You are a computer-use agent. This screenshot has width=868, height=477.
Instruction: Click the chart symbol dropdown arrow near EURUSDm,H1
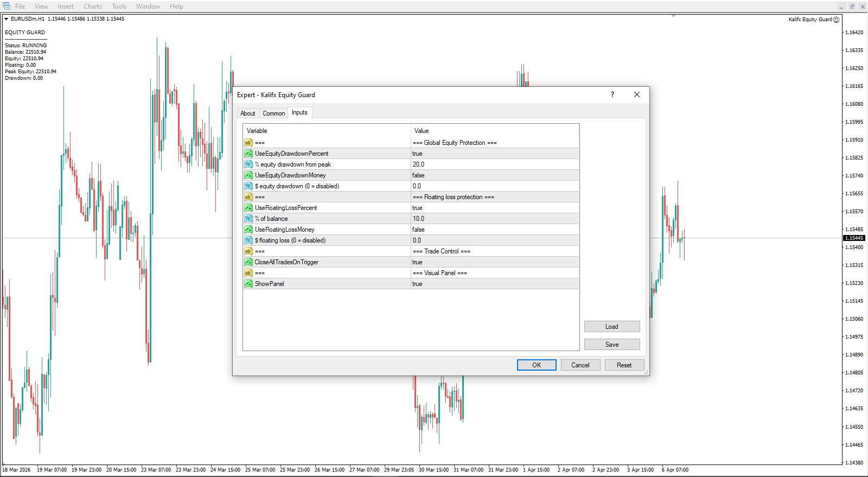pos(6,19)
